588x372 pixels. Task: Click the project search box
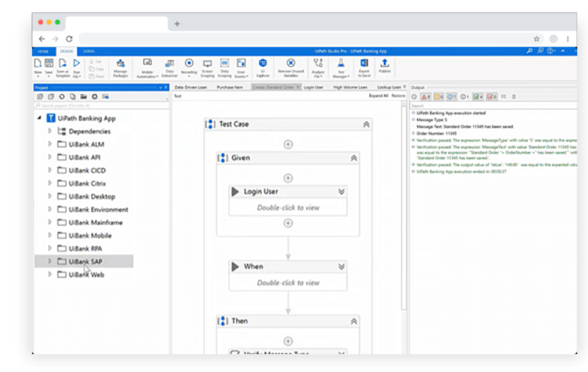point(101,106)
